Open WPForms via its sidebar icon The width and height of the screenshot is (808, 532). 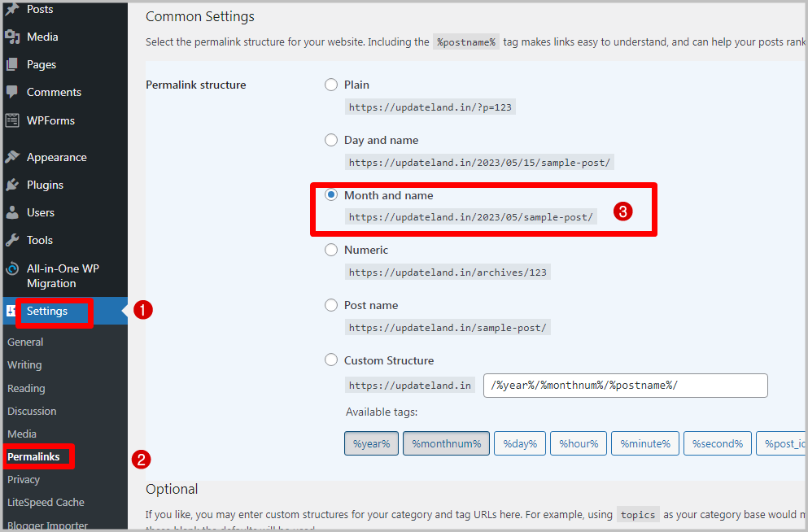click(12, 120)
